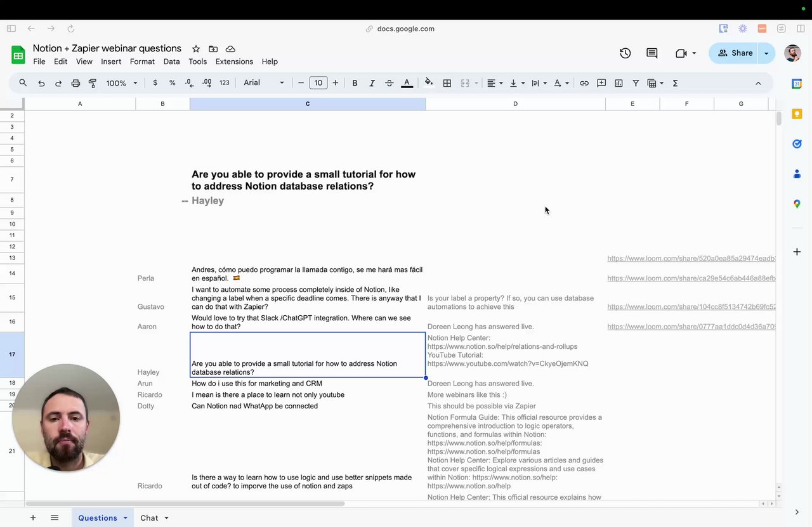Redo the last action
This screenshot has width=812, height=527.
(x=58, y=83)
